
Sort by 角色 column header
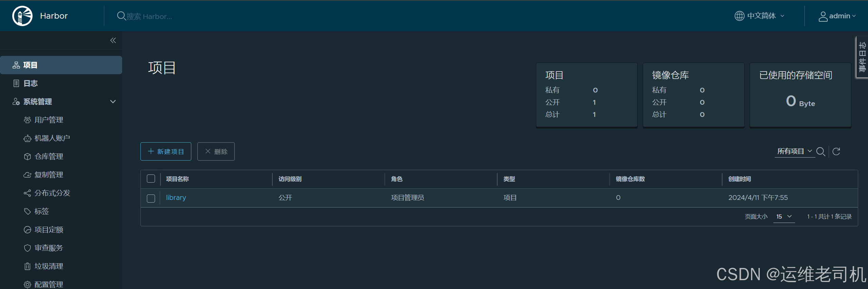click(x=397, y=179)
